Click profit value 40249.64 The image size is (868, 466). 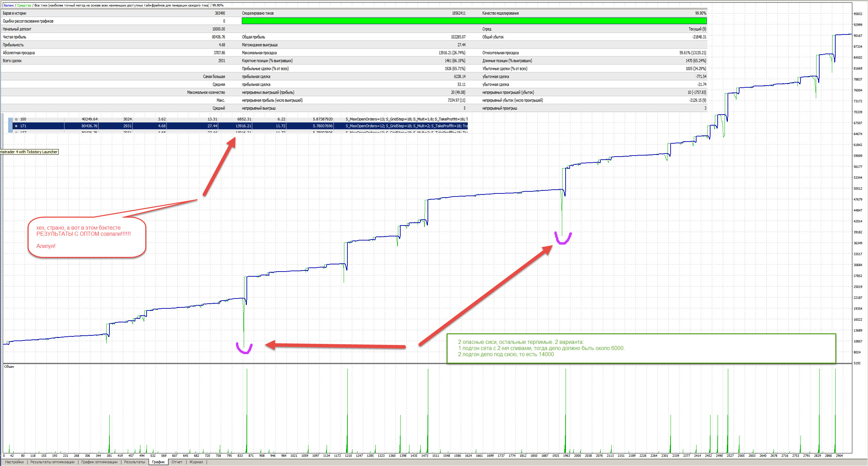click(89, 119)
